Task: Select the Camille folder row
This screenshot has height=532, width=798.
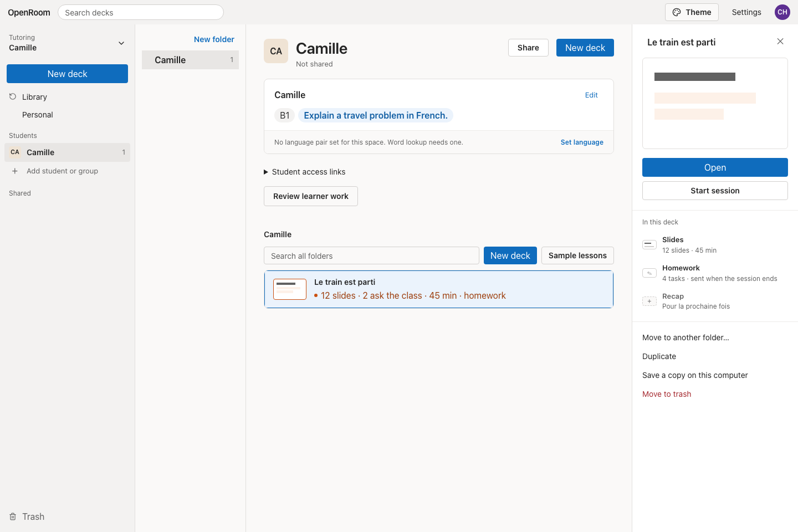Action: pos(190,60)
